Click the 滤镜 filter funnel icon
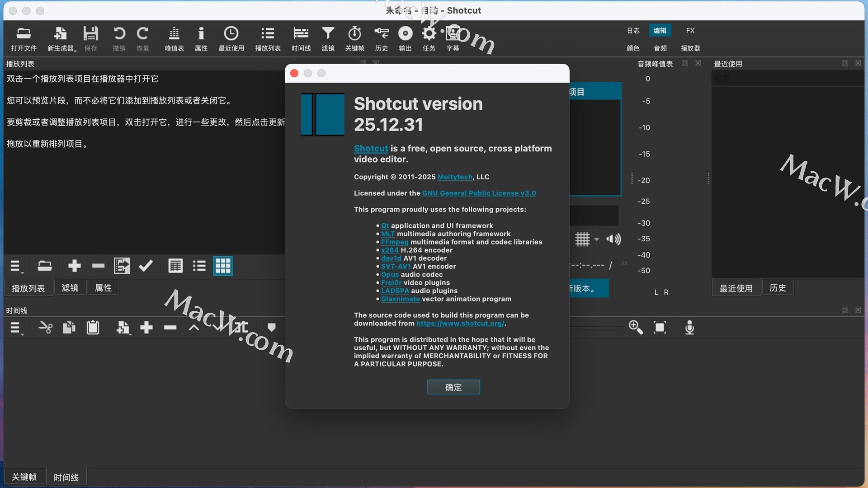Screen dimensions: 868x488 328,34
